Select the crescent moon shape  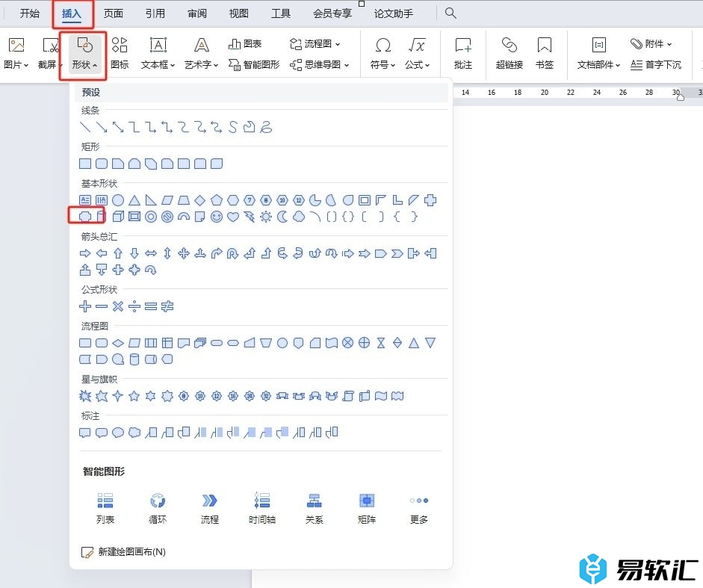[282, 217]
